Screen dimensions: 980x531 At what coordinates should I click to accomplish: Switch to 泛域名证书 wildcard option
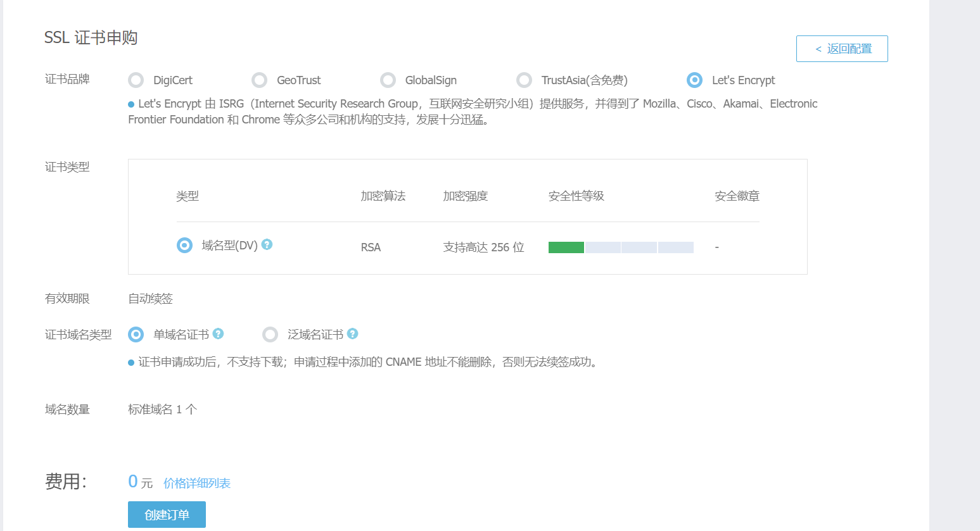pyautogui.click(x=270, y=334)
